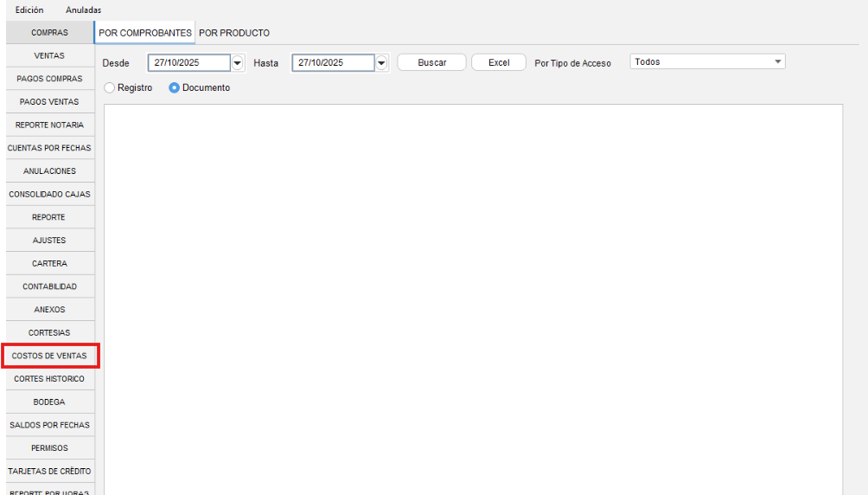Open TARJETAS DE CRÉDITO report
The width and height of the screenshot is (868, 495).
click(x=49, y=471)
